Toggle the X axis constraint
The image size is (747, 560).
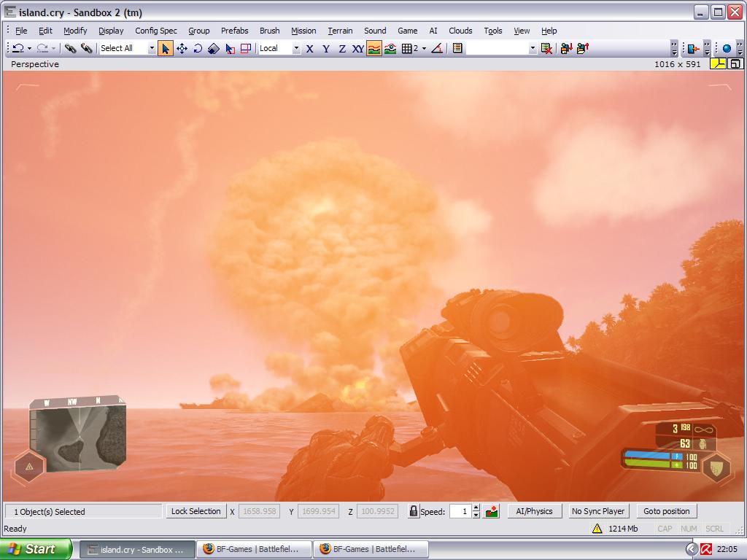(309, 48)
